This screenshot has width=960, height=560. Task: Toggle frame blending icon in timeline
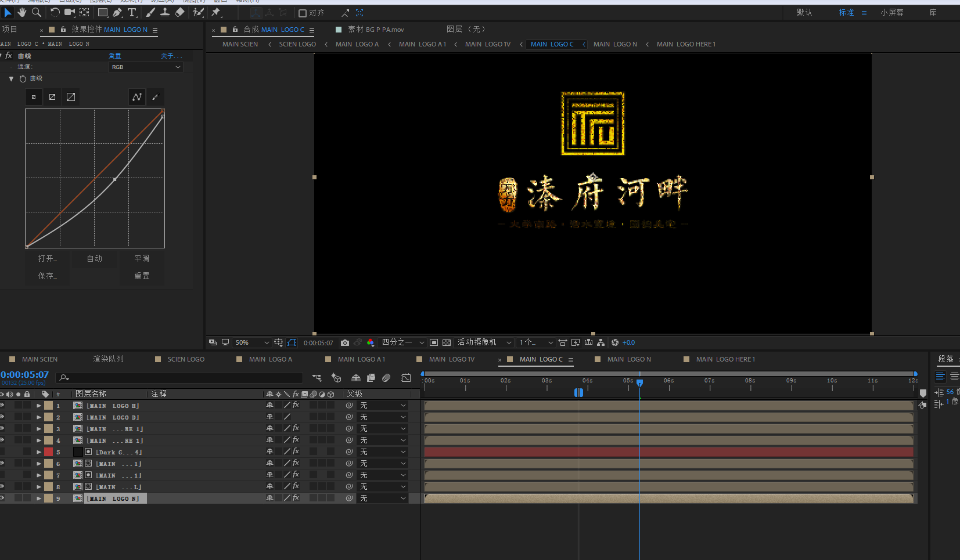point(371,378)
